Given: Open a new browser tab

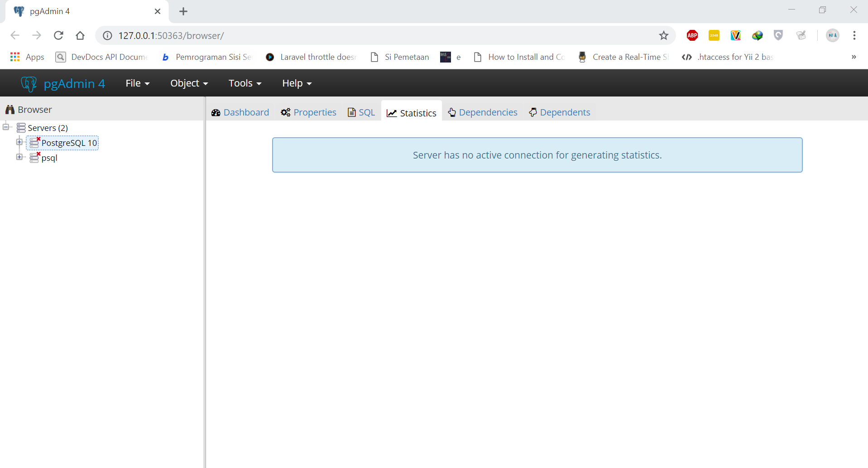Looking at the screenshot, I should click(183, 11).
